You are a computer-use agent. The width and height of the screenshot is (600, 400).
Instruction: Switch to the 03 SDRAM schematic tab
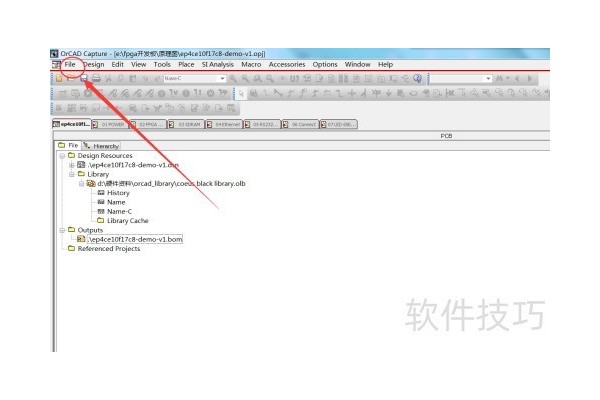[186, 124]
